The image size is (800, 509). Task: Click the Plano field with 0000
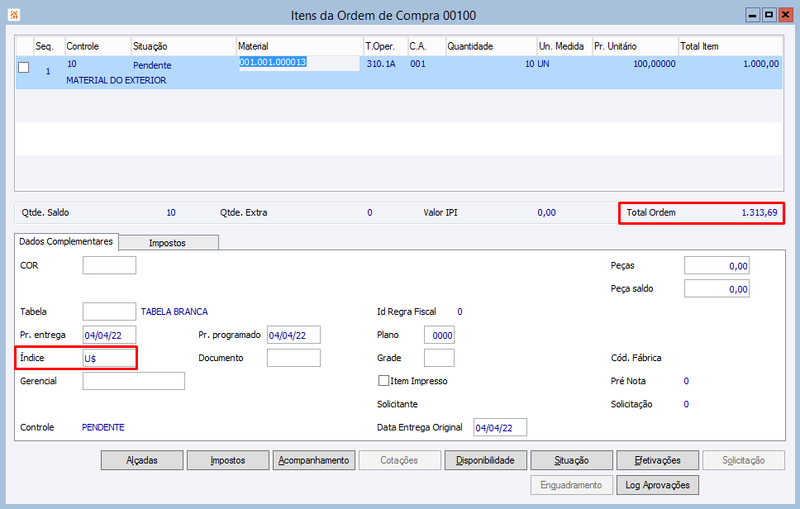point(439,335)
